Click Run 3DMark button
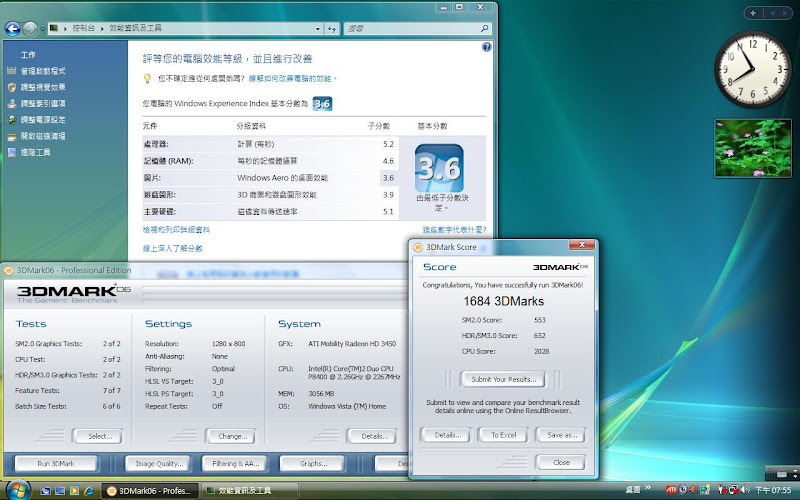This screenshot has width=800, height=500. click(x=56, y=464)
